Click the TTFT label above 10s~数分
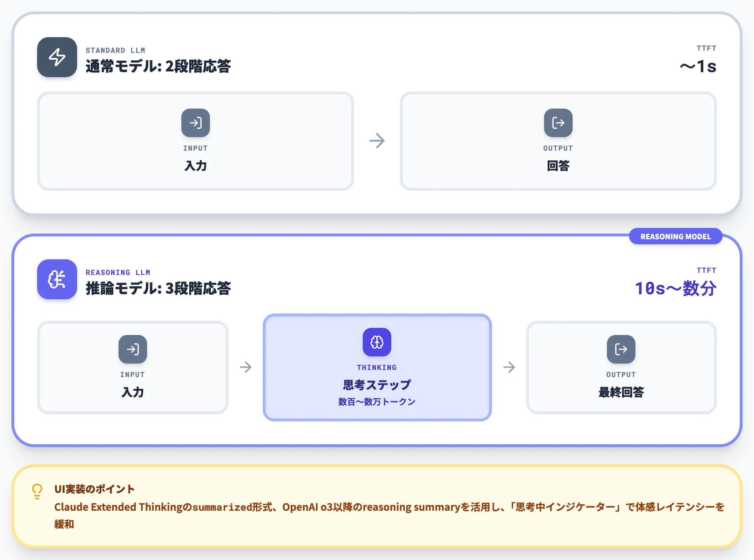Image resolution: width=754 pixels, height=560 pixels. [707, 270]
